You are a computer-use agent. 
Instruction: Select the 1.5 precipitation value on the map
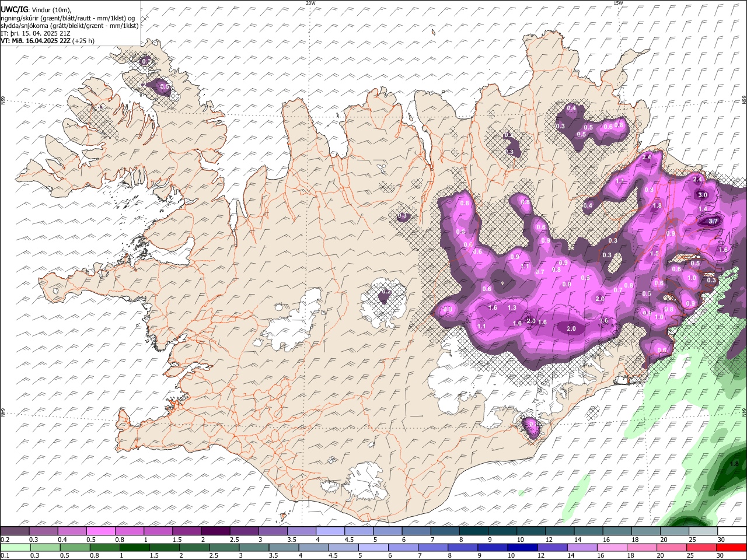(x=654, y=254)
